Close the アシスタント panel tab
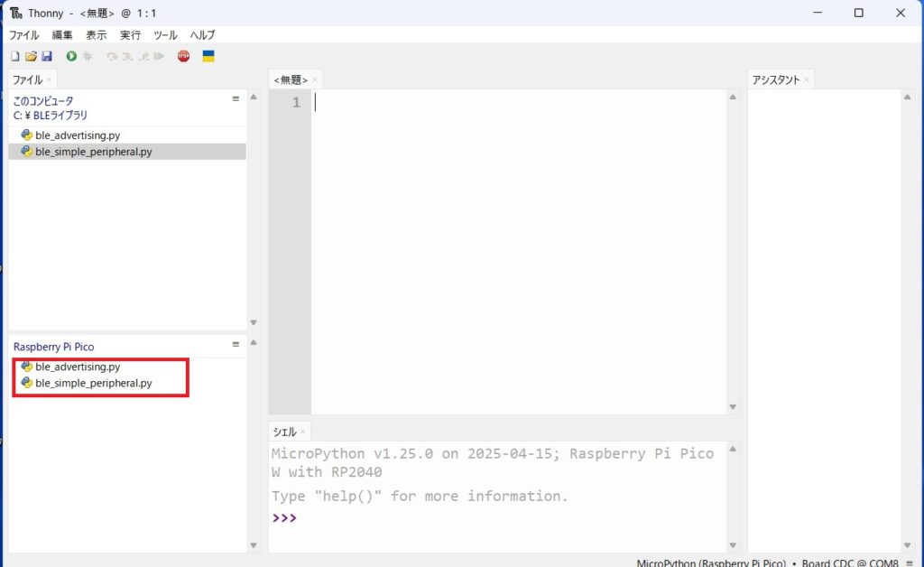The width and height of the screenshot is (924, 567). point(806,80)
